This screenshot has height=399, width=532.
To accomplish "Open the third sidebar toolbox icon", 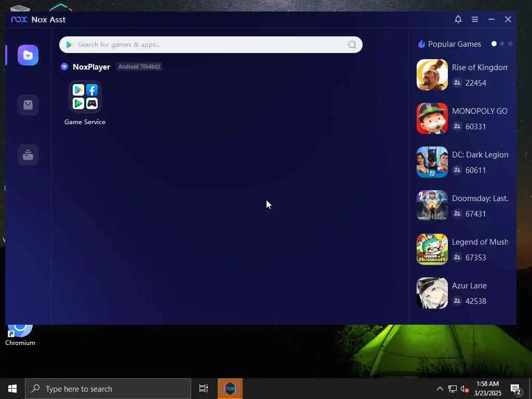I will click(28, 155).
